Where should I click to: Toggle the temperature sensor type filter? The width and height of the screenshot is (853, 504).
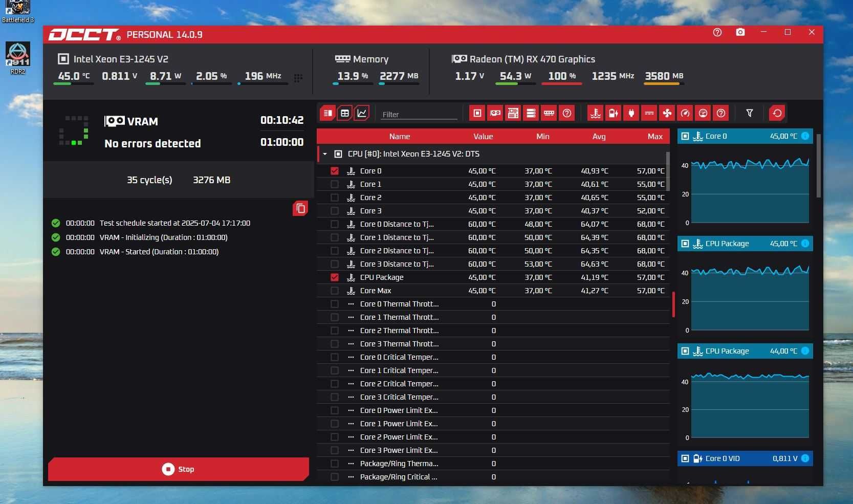596,113
